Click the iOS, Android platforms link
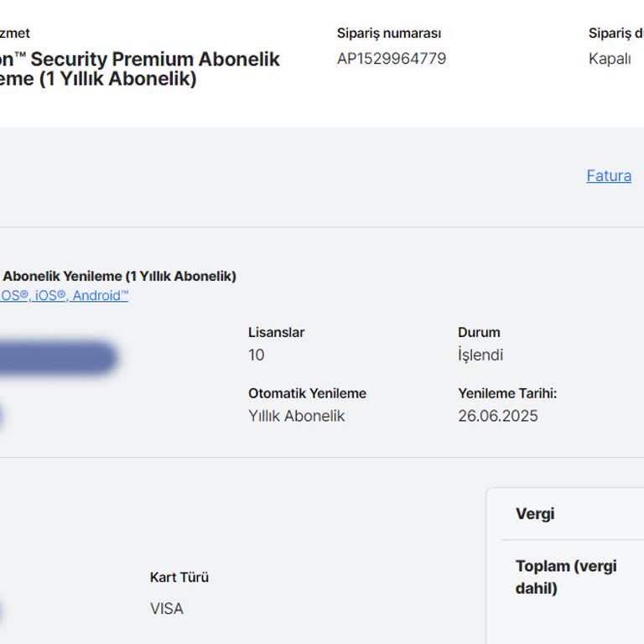Viewport: 644px width, 644px height. pos(64,295)
